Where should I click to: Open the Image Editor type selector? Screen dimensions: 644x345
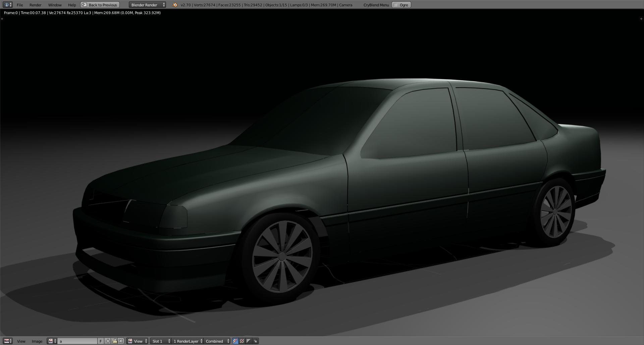coord(8,341)
